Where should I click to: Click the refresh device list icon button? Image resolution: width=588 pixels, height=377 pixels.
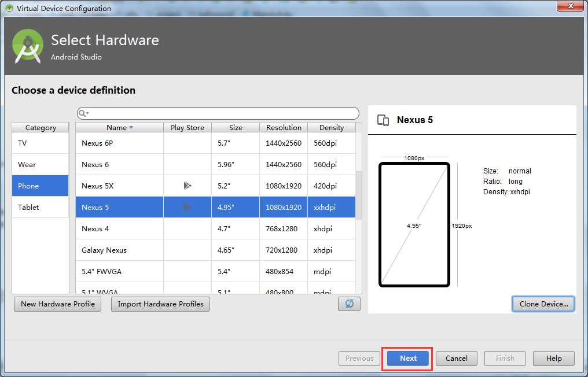pos(349,304)
